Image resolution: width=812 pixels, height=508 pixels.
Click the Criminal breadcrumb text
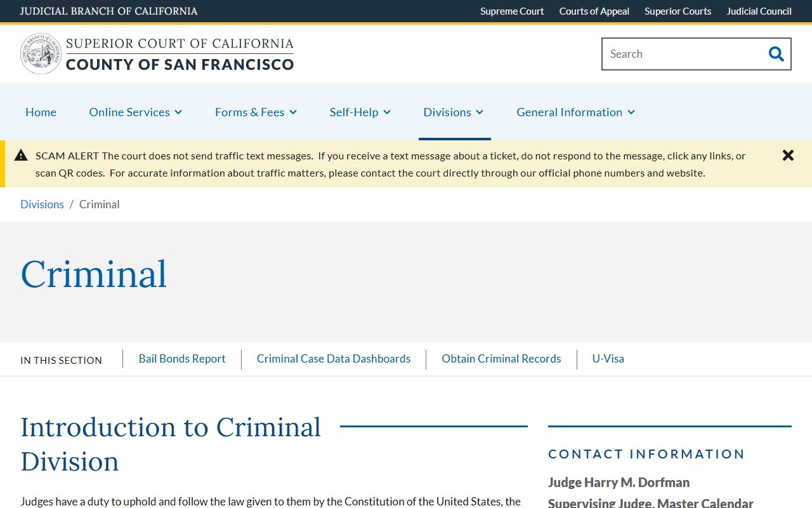[99, 204]
